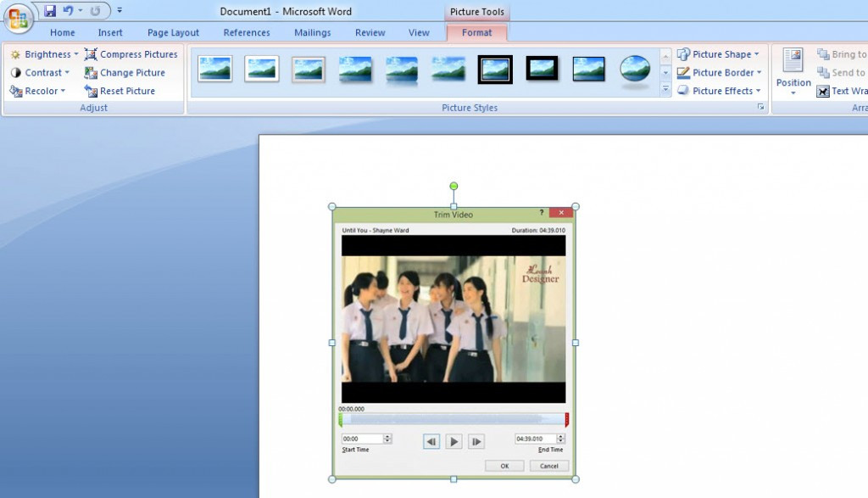Click the bottom-right corner resize handle of the picture

point(576,479)
